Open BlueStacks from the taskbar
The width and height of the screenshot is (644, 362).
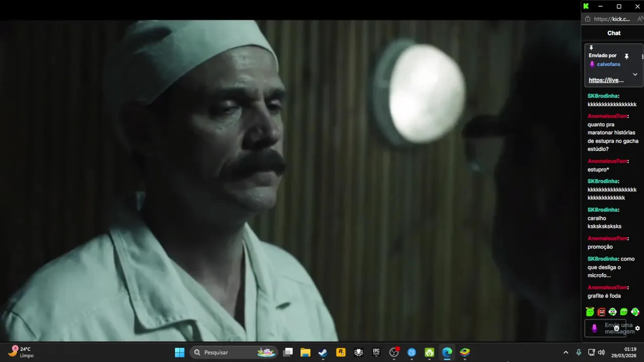click(x=465, y=352)
